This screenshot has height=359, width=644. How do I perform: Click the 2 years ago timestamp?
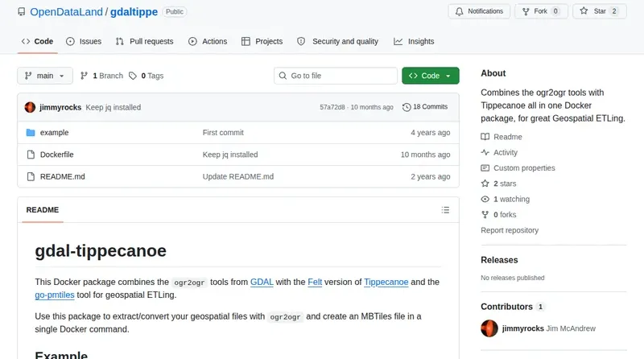pyautogui.click(x=431, y=176)
